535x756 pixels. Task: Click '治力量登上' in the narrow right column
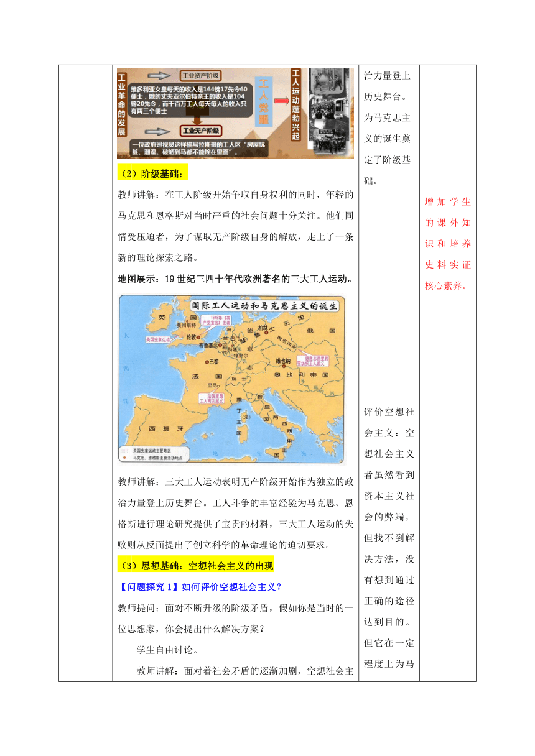pyautogui.click(x=388, y=76)
